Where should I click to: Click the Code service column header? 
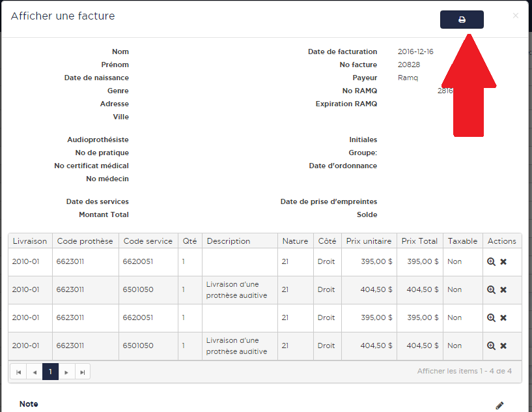click(x=148, y=241)
